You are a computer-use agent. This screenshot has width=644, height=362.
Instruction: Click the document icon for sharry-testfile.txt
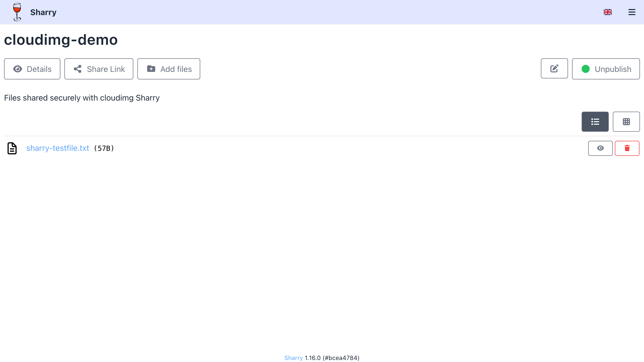tap(12, 148)
